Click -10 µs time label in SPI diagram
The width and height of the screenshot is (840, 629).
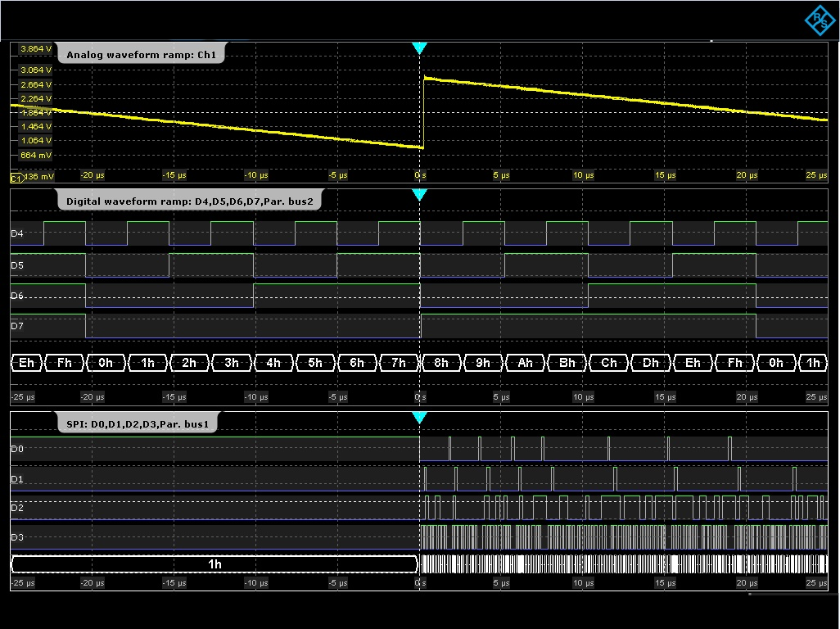click(x=255, y=583)
